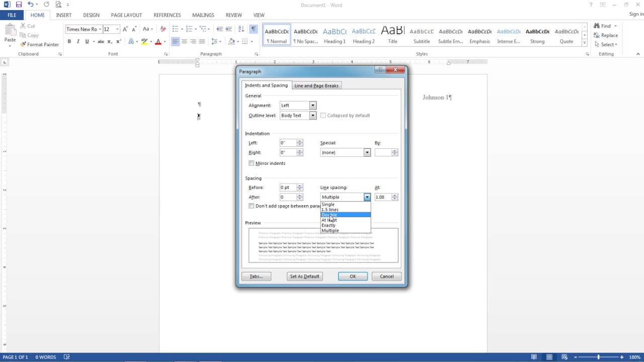Click the Align Left icon
The image size is (644, 362).
[175, 42]
